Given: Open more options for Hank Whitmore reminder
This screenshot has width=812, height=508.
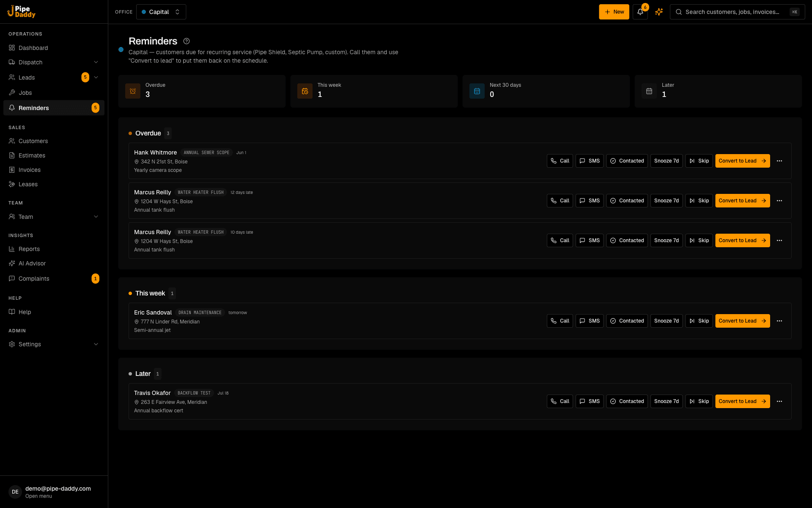Looking at the screenshot, I should point(779,161).
